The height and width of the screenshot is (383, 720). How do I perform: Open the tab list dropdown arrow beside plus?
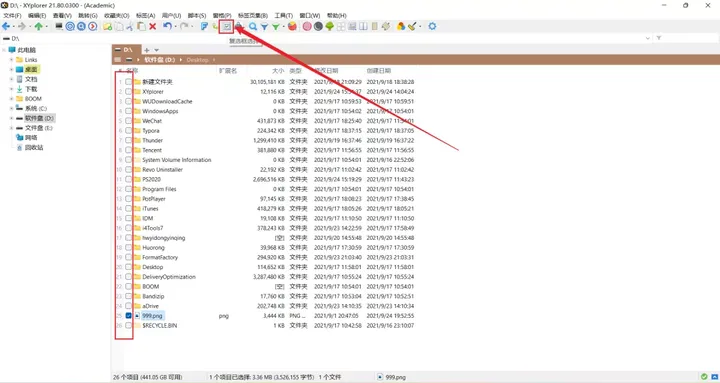click(157, 50)
